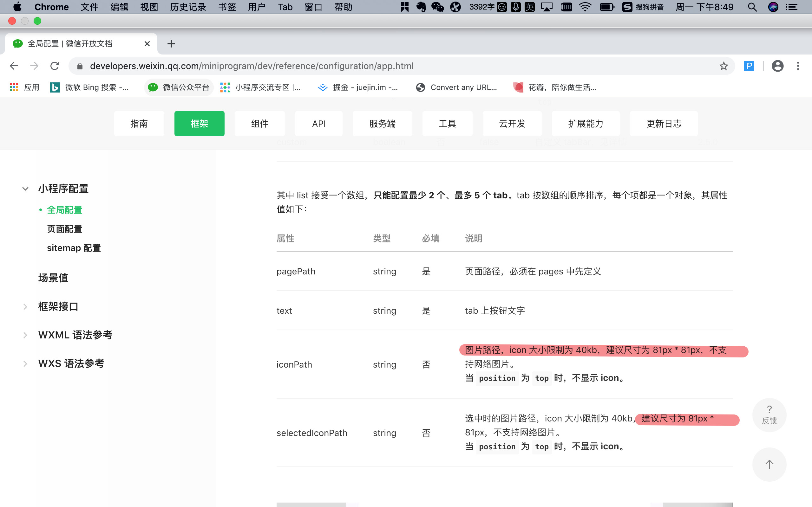Open macOS Spotlight search icon
The width and height of the screenshot is (812, 507).
point(752,7)
